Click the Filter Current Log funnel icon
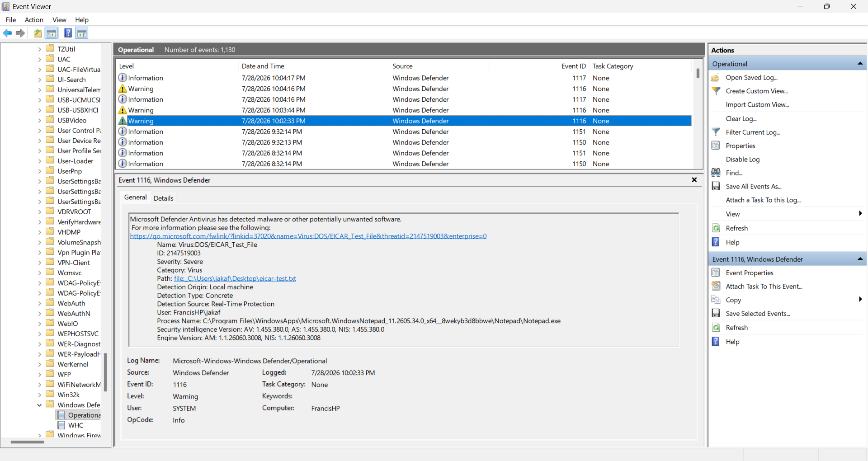This screenshot has width=868, height=461. tap(716, 132)
